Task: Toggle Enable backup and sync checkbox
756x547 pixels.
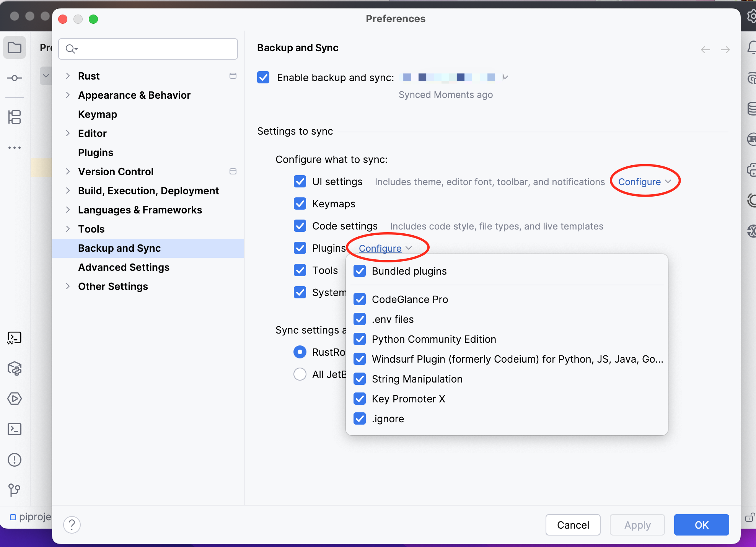Action: click(x=263, y=77)
